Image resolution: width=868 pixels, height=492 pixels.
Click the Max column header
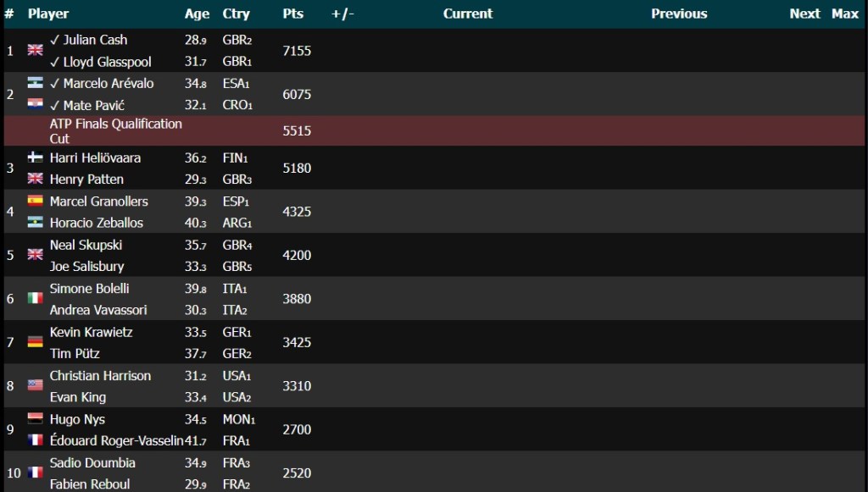(844, 14)
